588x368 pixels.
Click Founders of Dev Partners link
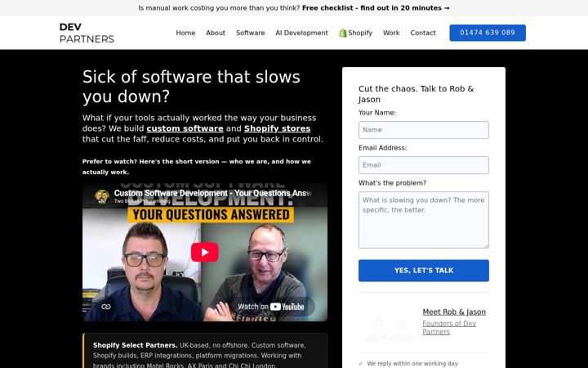[449, 327]
